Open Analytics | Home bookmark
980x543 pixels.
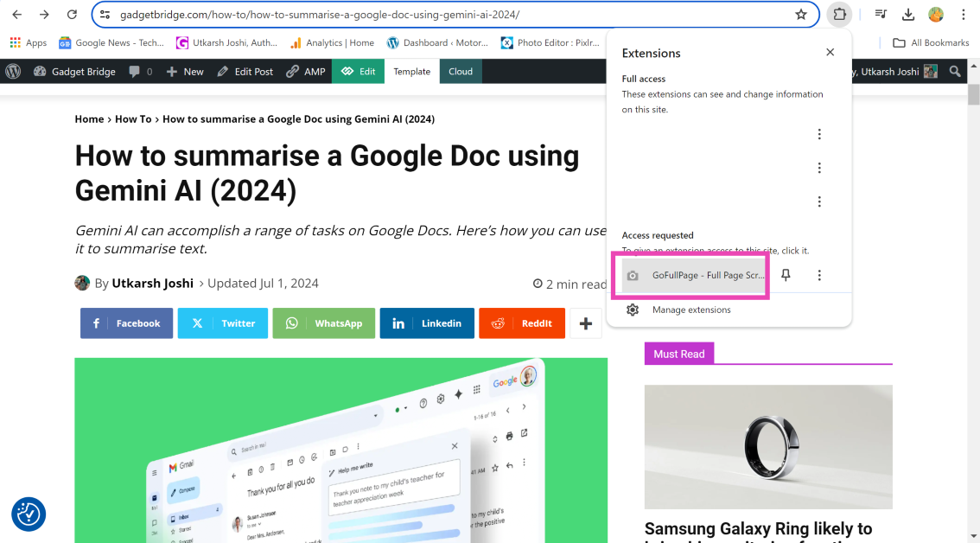[x=332, y=42]
